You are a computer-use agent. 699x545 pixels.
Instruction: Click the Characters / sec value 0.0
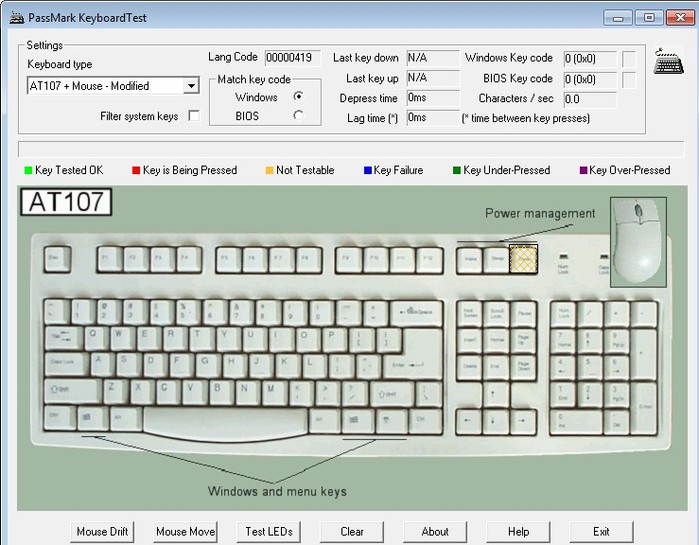coord(590,99)
